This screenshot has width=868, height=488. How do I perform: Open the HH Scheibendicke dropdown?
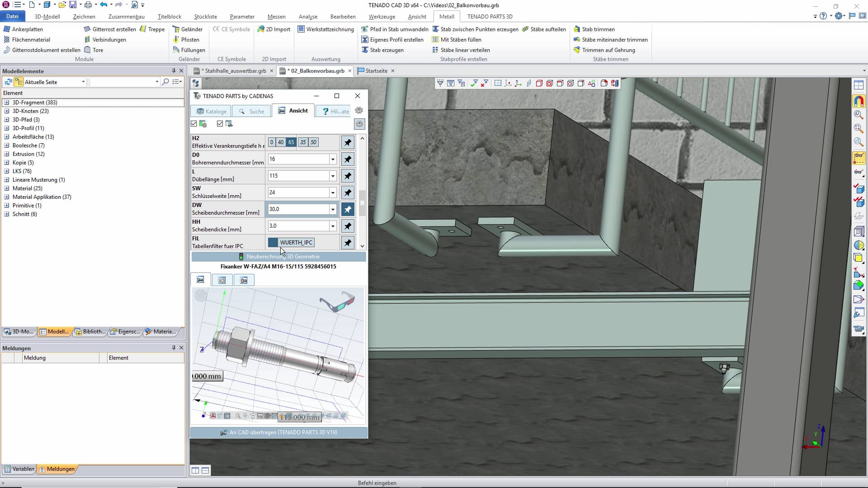(x=333, y=226)
